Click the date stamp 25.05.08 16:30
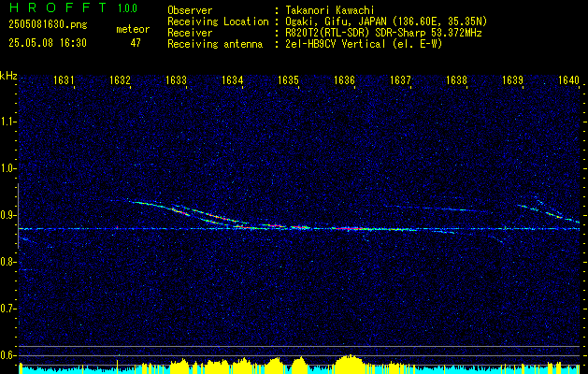 click(48, 43)
